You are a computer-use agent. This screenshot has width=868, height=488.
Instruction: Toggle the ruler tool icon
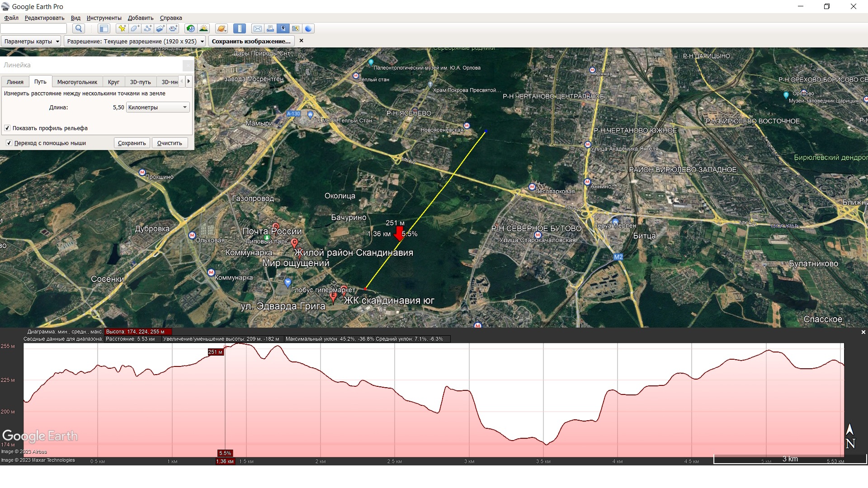240,28
